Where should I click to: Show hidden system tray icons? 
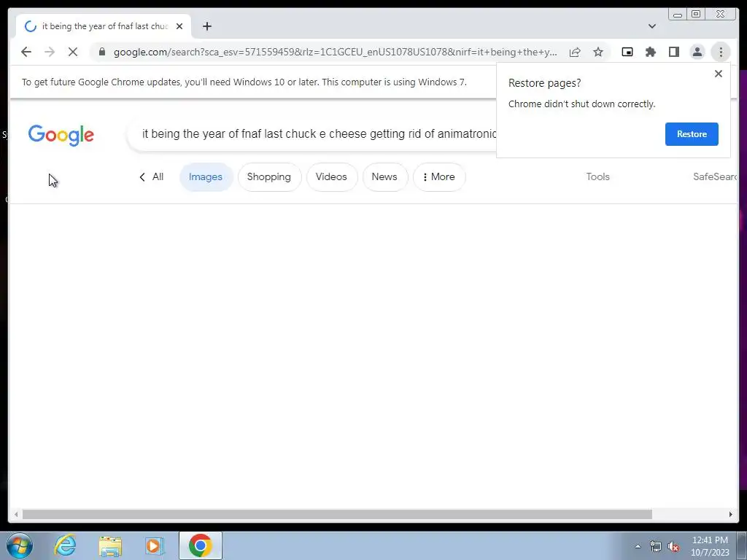coord(638,546)
